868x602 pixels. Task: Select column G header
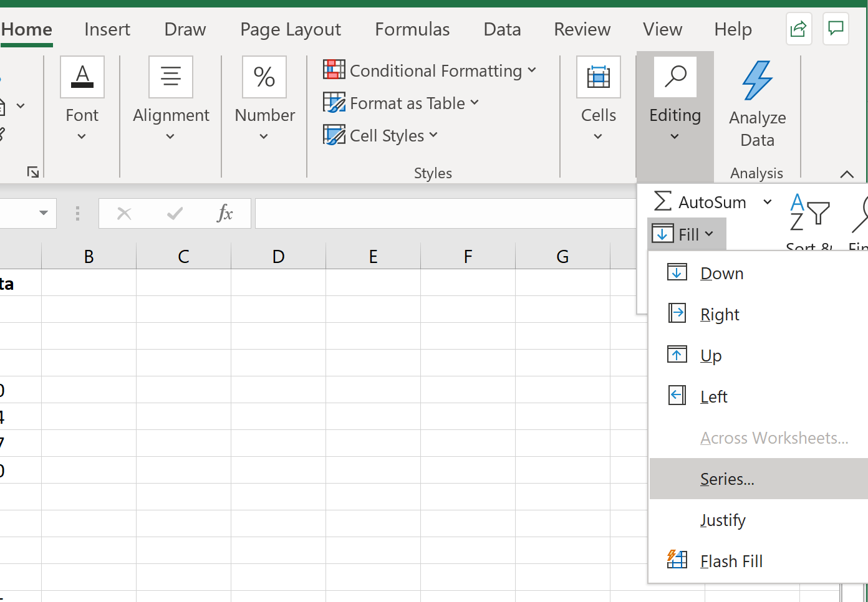click(562, 256)
